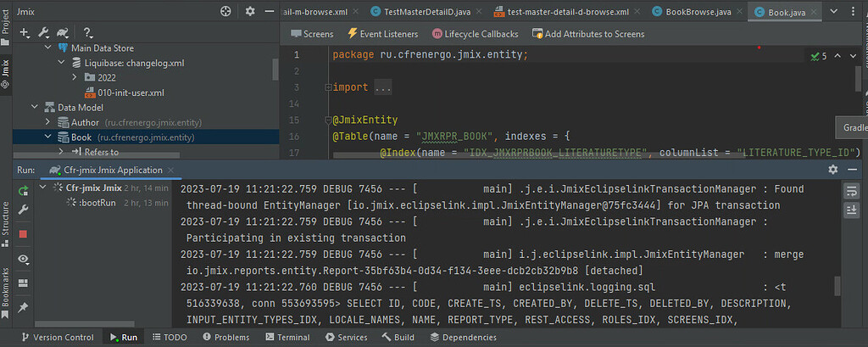Open the Services tool window

pos(347,337)
